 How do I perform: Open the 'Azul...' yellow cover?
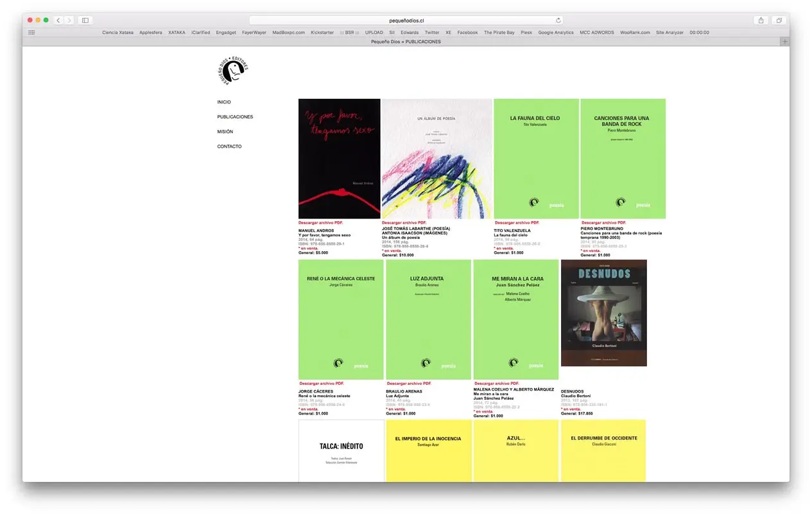(516, 450)
